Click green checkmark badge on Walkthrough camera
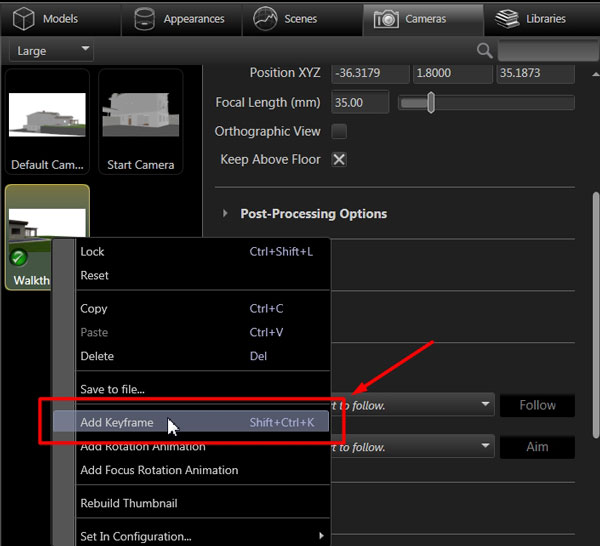 point(19,258)
